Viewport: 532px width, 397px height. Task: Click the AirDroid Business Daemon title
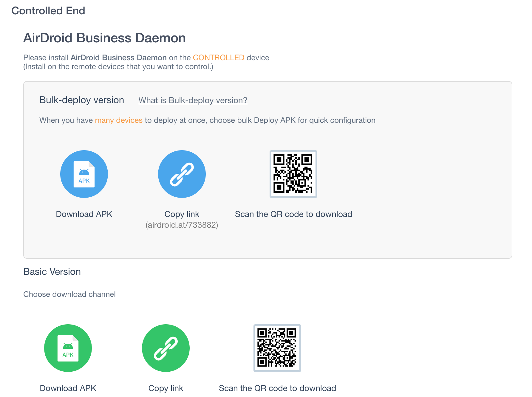pos(104,38)
